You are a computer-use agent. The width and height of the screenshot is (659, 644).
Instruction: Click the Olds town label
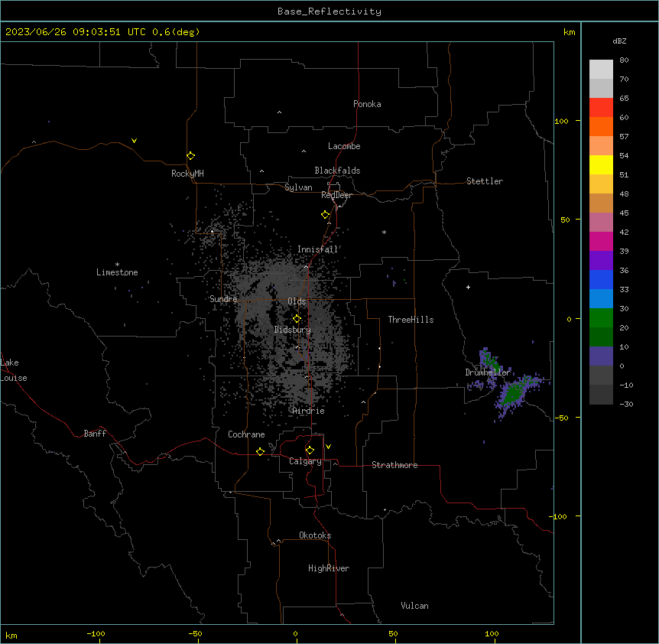(x=297, y=301)
